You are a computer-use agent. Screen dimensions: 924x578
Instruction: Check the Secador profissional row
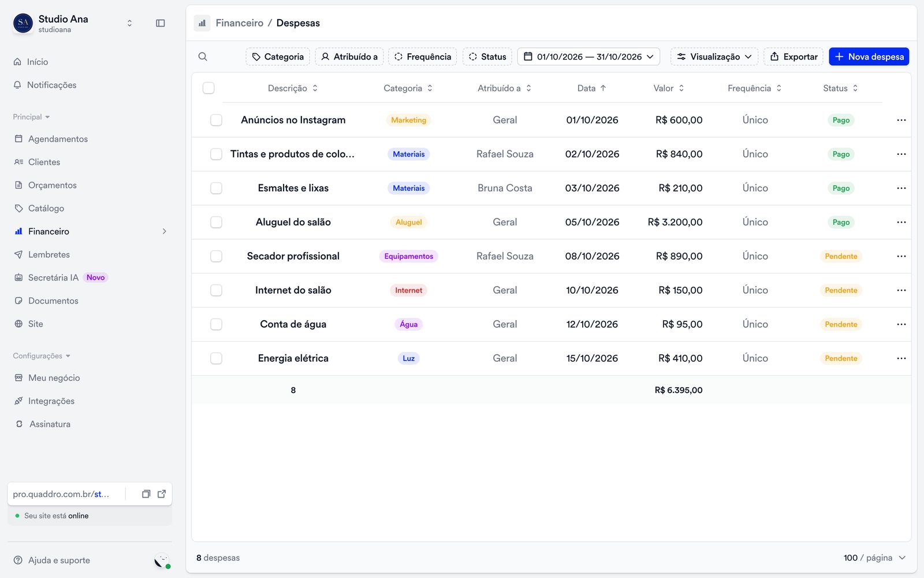point(216,256)
